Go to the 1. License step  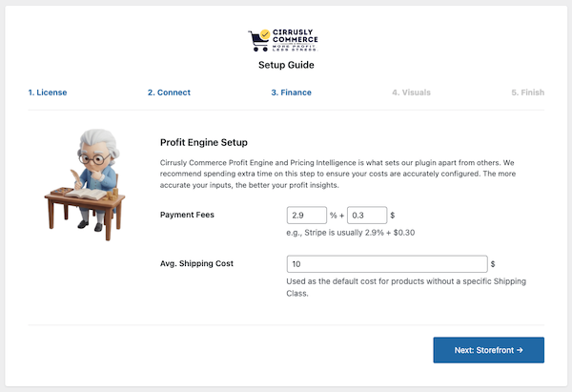(48, 93)
